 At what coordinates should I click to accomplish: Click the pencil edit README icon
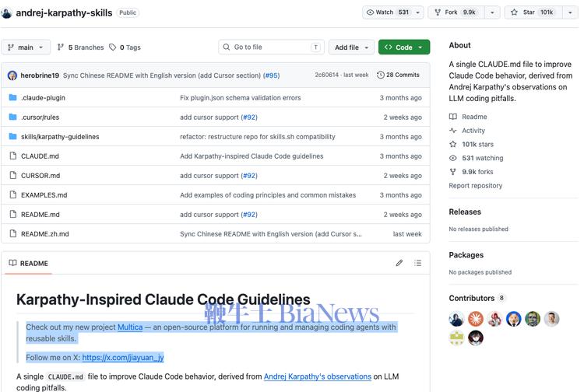click(x=399, y=263)
